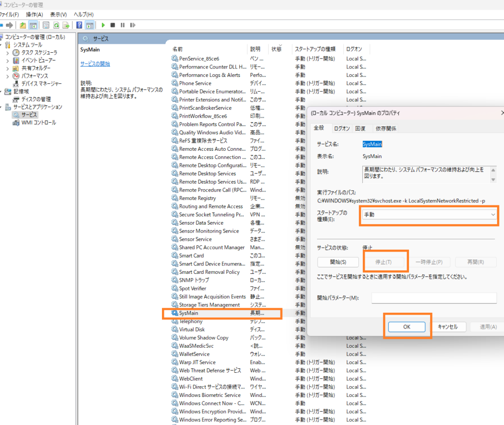The width and height of the screenshot is (504, 425).
Task: Open the スタートアップの種類 dropdown
Action: coord(429,215)
